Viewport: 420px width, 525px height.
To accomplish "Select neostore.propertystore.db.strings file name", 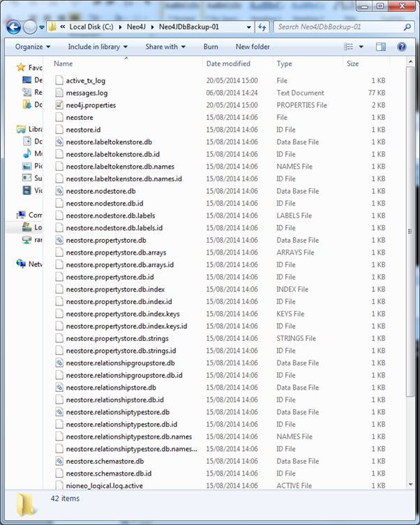I will (x=117, y=339).
